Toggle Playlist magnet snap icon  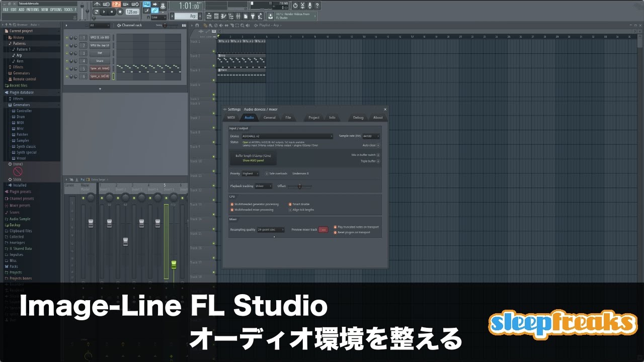[x=198, y=25]
